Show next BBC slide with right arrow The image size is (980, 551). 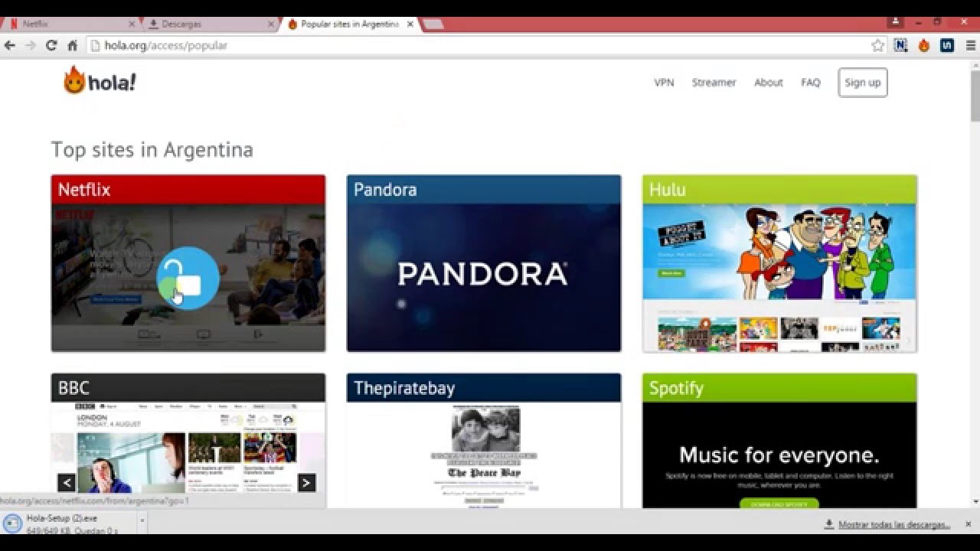[306, 482]
